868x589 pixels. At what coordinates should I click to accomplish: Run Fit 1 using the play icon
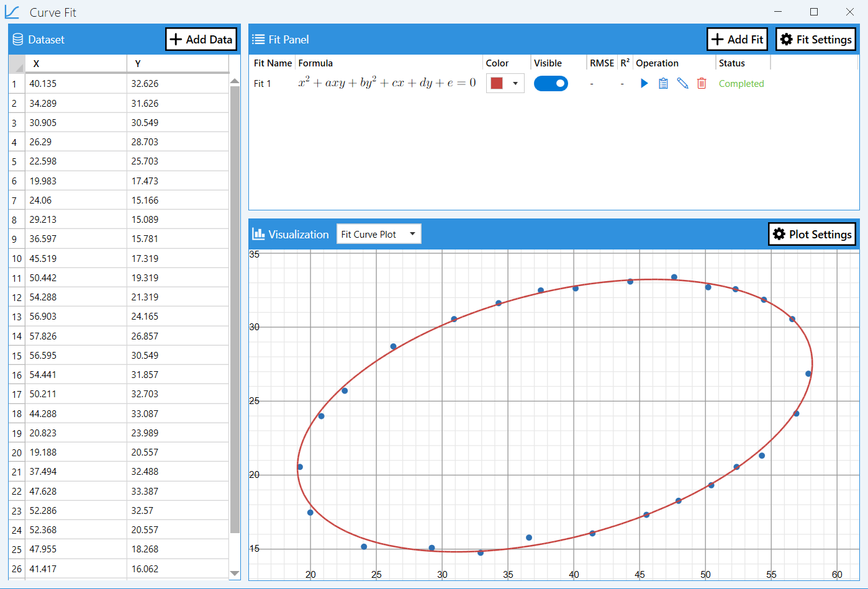tap(644, 83)
